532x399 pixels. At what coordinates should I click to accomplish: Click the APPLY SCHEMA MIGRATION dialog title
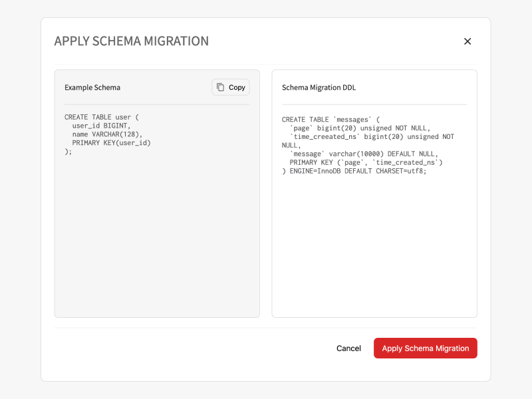tap(131, 41)
